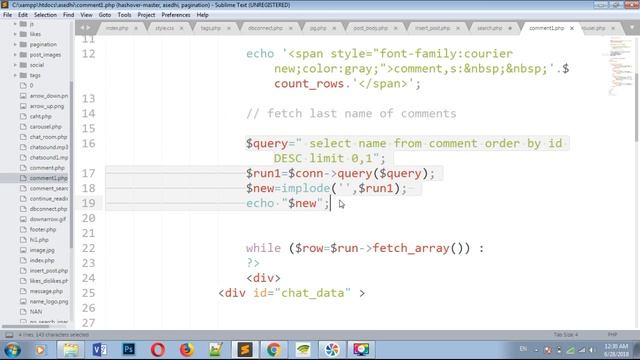Open Photoshop from the taskbar
Image resolution: width=640 pixels, height=360 pixels.
(x=129, y=350)
